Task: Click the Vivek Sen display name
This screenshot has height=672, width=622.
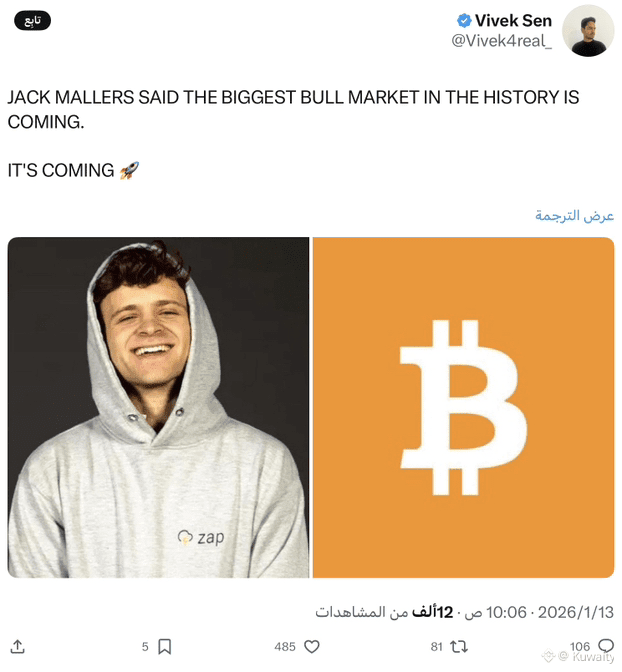Action: click(513, 21)
